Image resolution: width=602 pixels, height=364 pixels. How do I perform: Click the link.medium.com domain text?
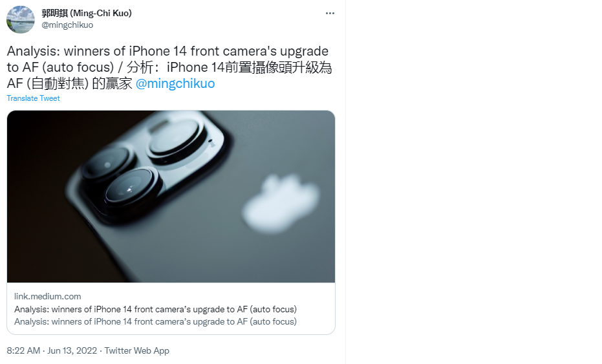[x=48, y=296]
